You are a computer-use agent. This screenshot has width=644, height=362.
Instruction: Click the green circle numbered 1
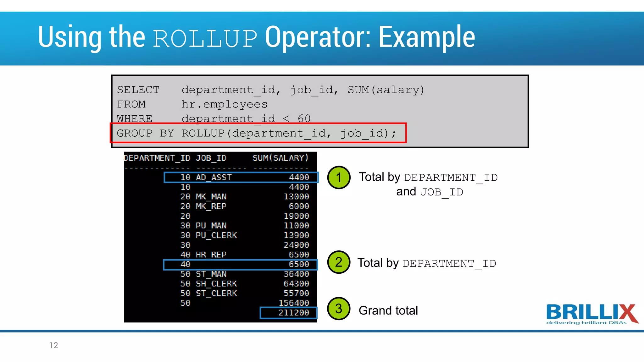click(339, 178)
